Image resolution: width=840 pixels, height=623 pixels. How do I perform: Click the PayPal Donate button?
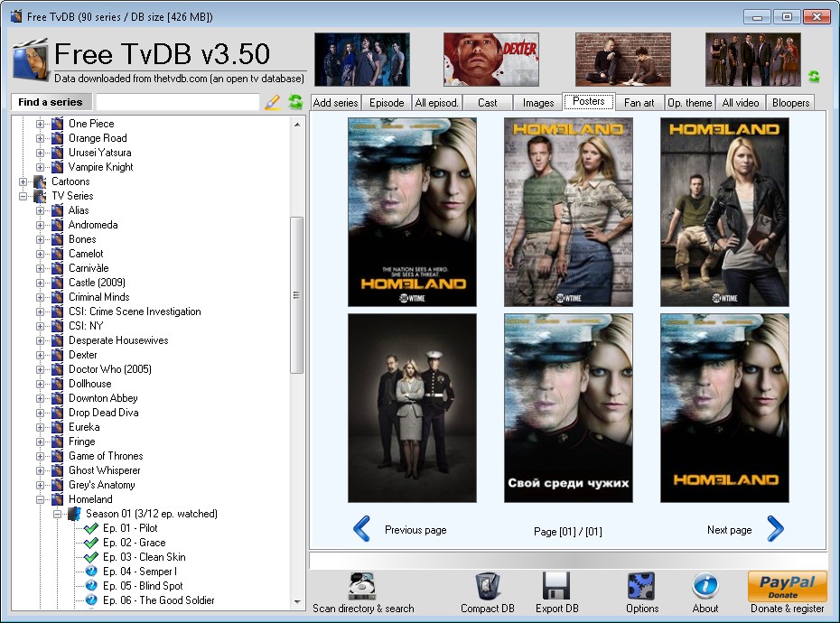(x=787, y=587)
